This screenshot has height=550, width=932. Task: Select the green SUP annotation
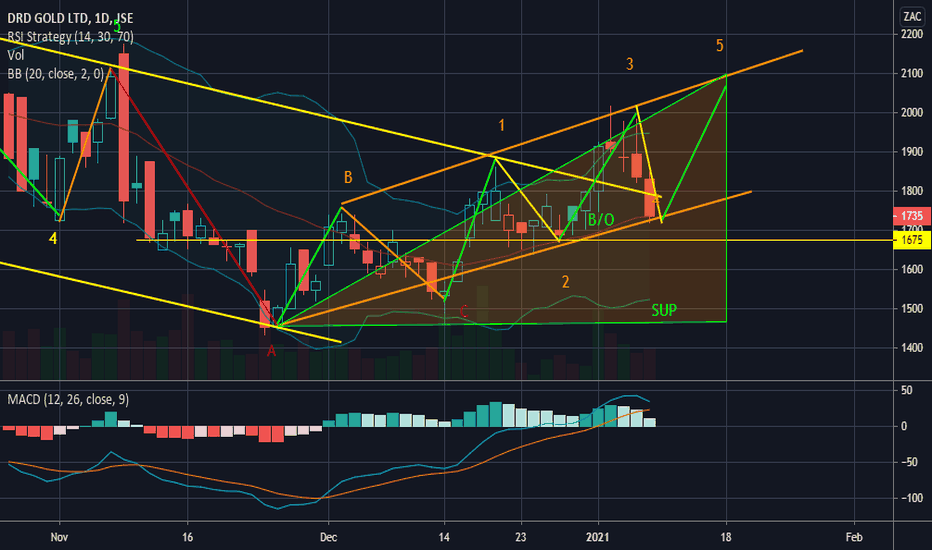[x=664, y=310]
